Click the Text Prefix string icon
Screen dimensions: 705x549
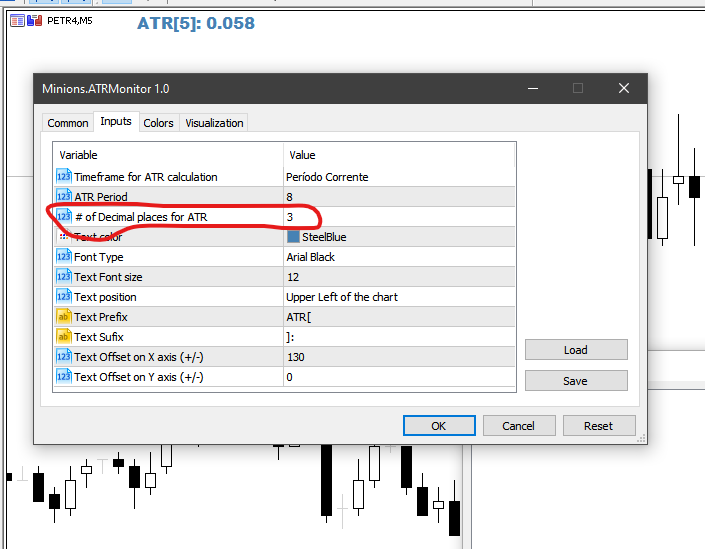(x=64, y=317)
